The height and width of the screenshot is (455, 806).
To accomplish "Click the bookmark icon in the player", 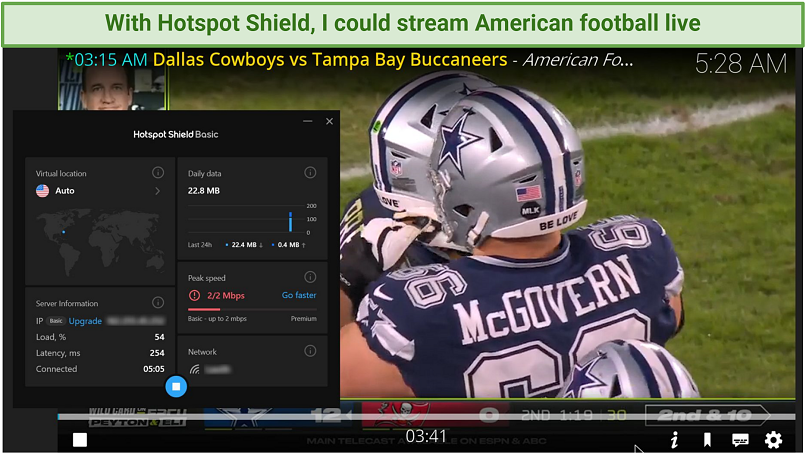I will [x=707, y=440].
